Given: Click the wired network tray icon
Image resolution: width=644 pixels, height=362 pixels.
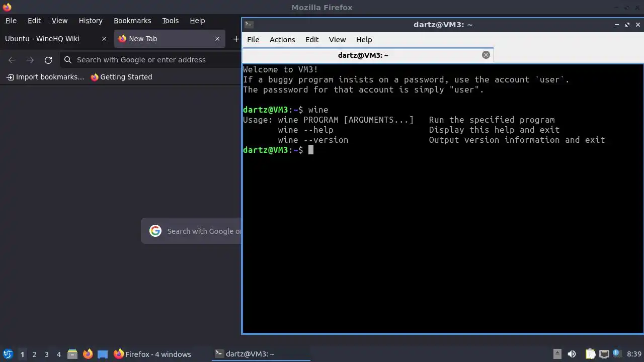Looking at the screenshot, I should (604, 354).
